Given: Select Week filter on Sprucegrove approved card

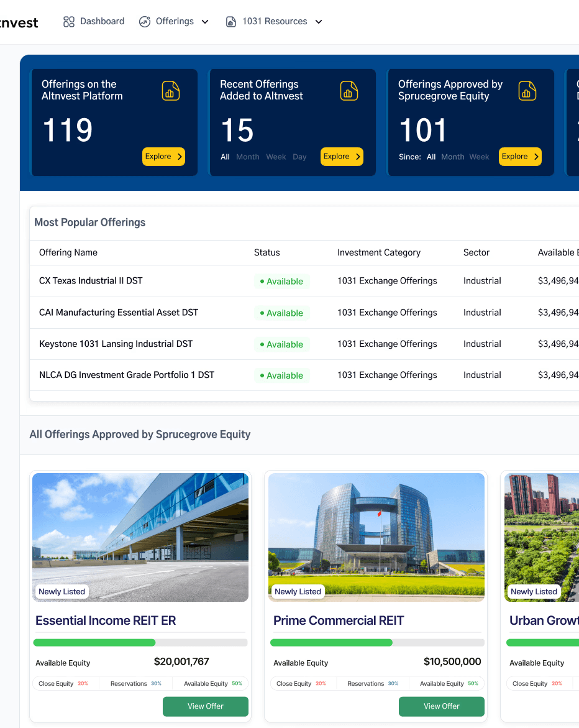Looking at the screenshot, I should [x=479, y=157].
